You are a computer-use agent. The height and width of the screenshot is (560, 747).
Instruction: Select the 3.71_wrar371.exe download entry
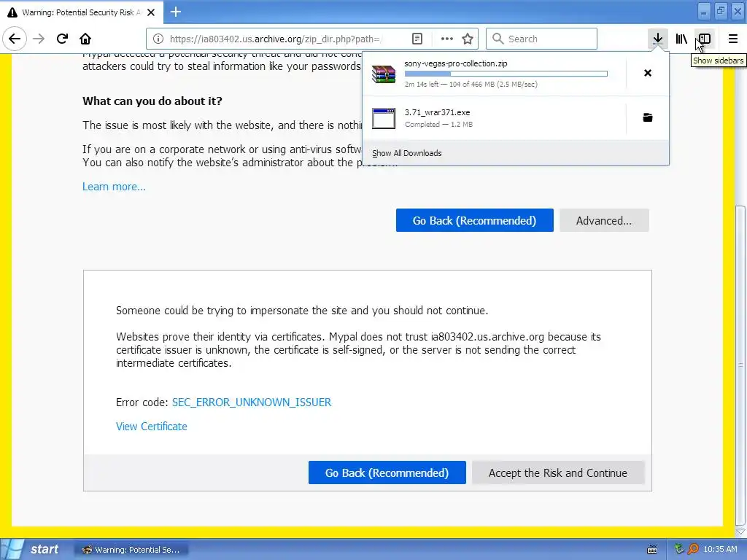coord(494,117)
